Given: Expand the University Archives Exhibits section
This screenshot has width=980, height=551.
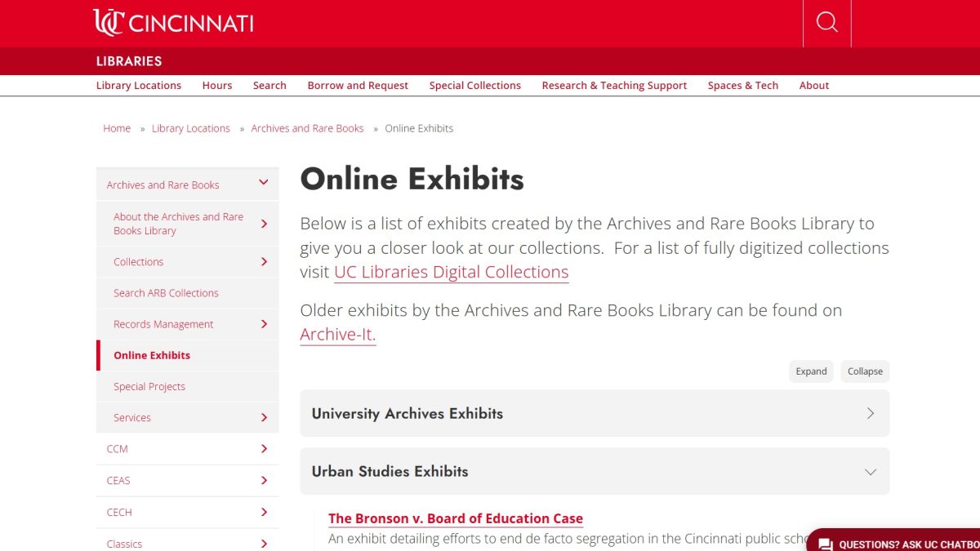Looking at the screenshot, I should tap(871, 414).
